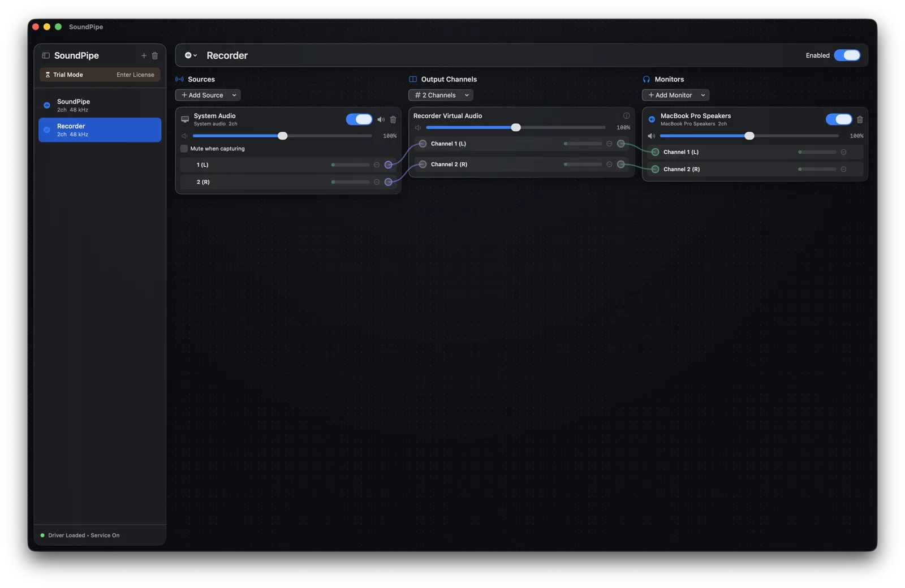Turn off the MacBook Pro Speakers toggle
The image size is (905, 588).
(839, 119)
